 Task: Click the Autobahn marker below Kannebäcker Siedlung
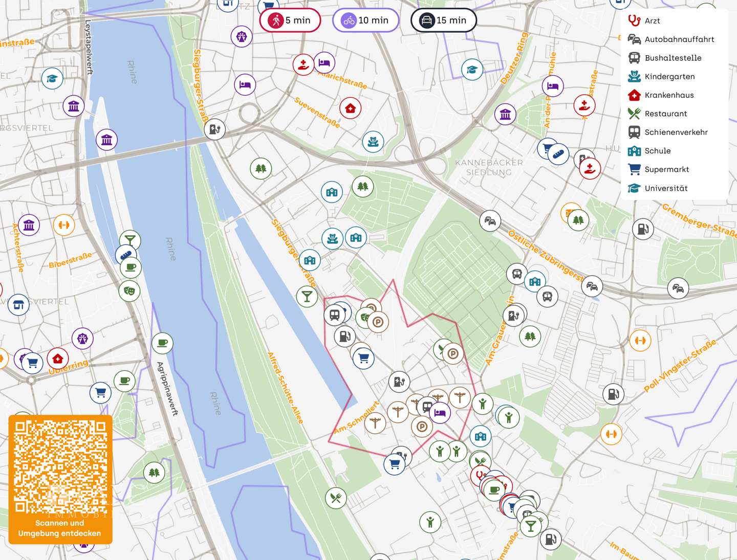[490, 221]
